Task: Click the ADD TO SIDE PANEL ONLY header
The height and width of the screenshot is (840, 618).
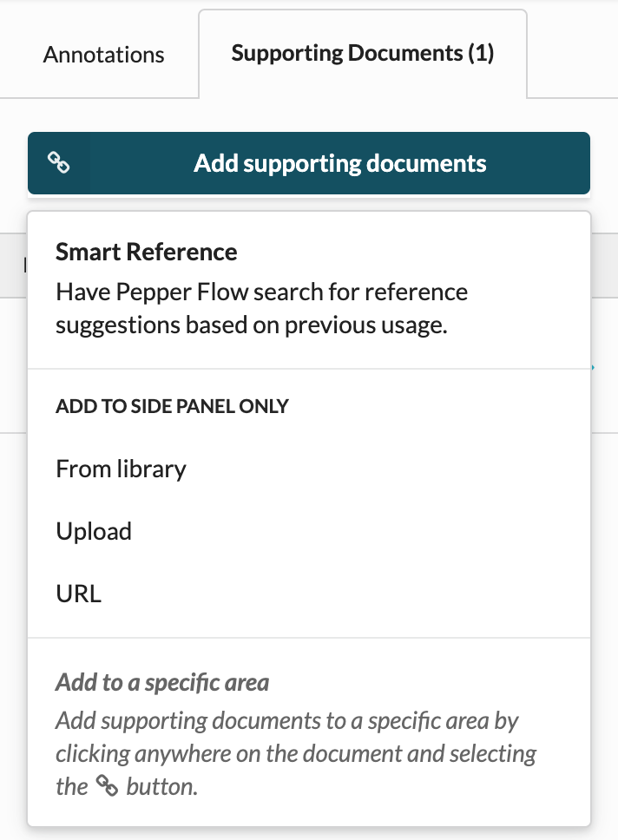Action: coord(172,406)
